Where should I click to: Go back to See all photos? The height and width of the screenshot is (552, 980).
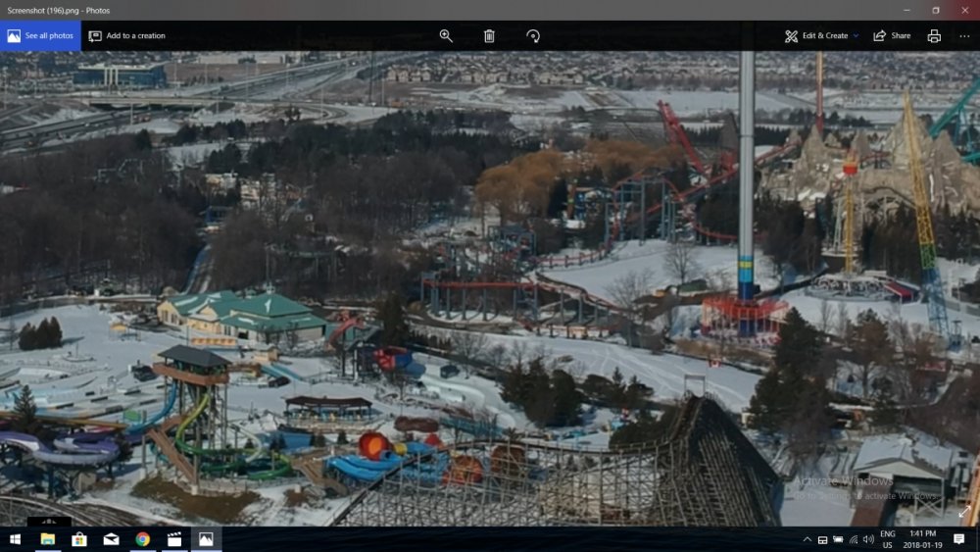point(40,36)
